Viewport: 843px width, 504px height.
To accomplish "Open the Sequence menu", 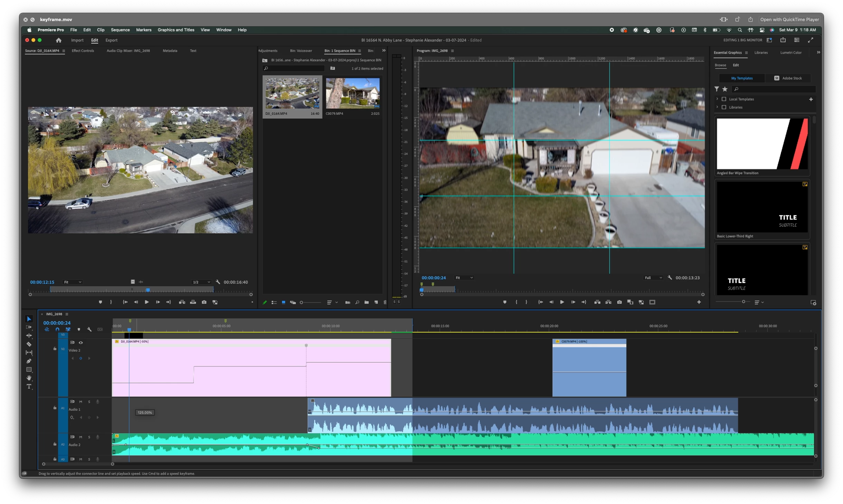I will click(x=120, y=30).
